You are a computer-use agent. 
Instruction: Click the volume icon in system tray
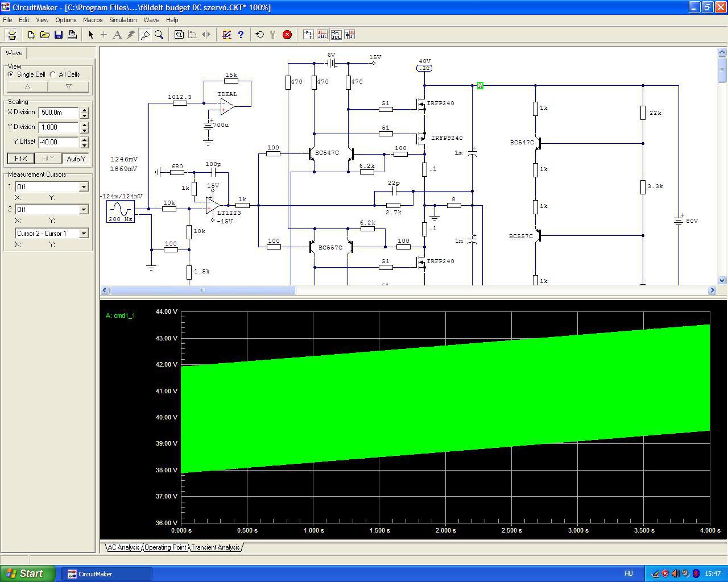tap(675, 573)
